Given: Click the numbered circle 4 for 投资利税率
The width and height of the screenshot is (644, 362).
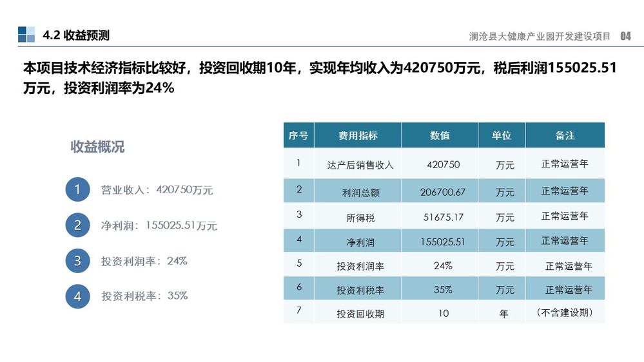Looking at the screenshot, I should tap(77, 296).
